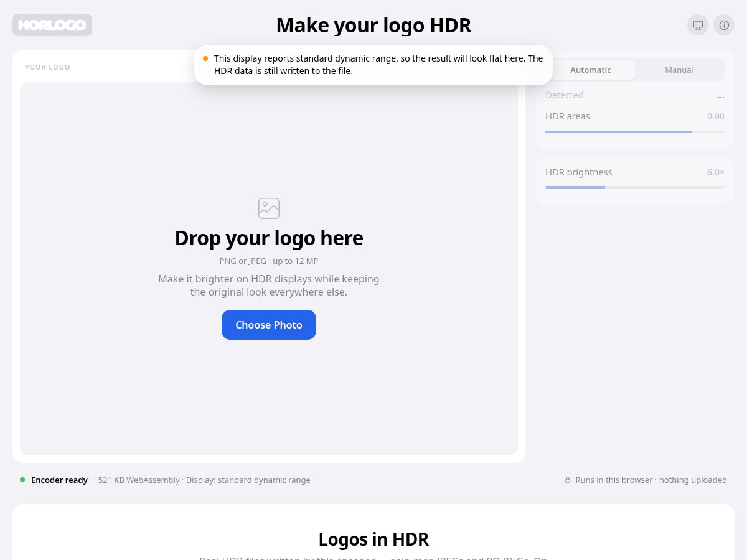Image resolution: width=747 pixels, height=560 pixels.
Task: Switch to the Manual tab
Action: click(x=679, y=70)
